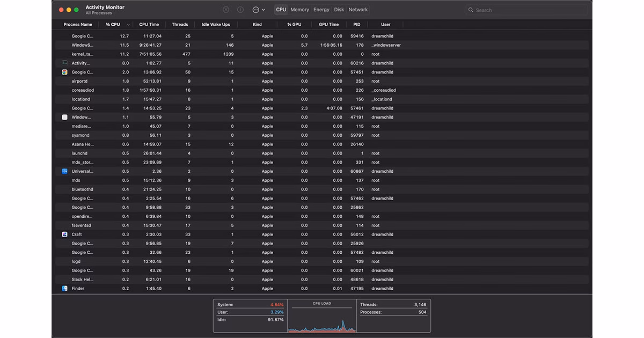Sort by the User column header
644x338 pixels.
386,25
